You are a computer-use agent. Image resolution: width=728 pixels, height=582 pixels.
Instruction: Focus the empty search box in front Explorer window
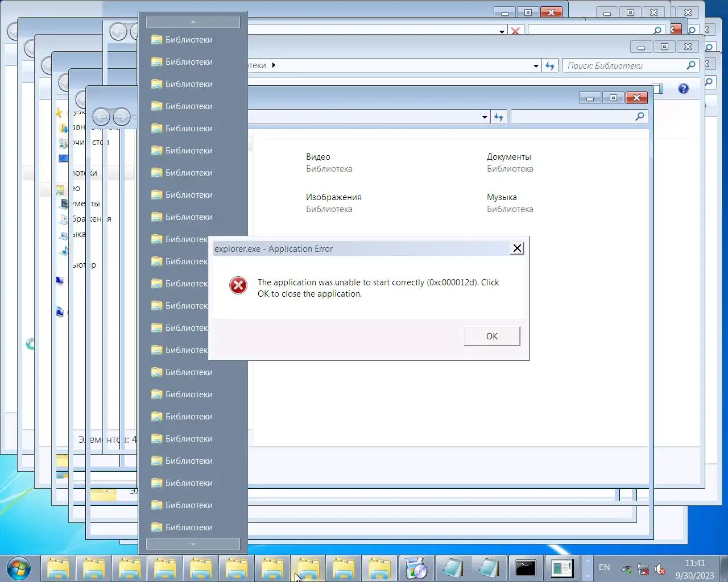(579, 117)
